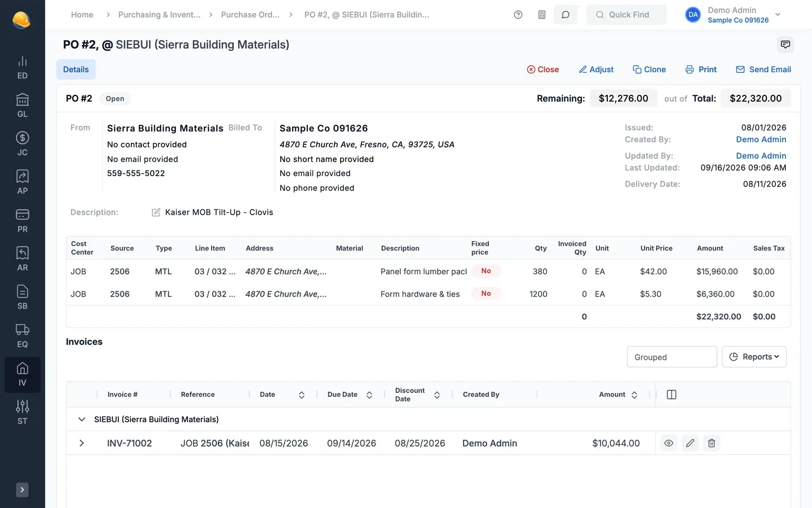Open the AP sidebar module
Screen dimensions: 812x508
(23, 183)
